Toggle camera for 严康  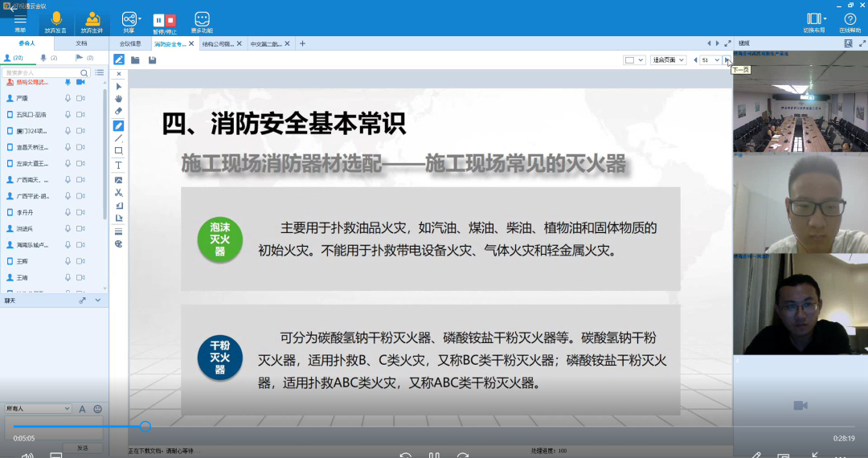(80, 99)
